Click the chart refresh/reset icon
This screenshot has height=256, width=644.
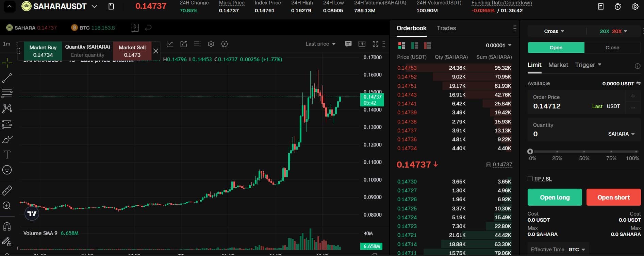tap(224, 44)
